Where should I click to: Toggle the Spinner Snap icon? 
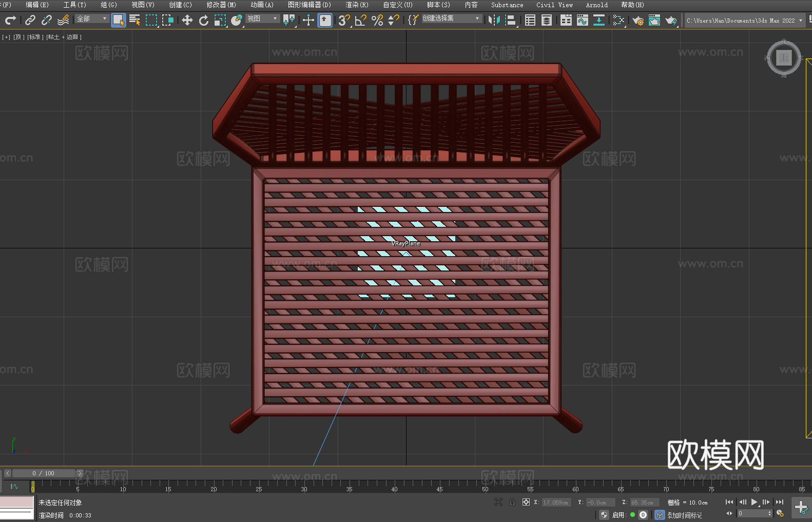(x=394, y=20)
